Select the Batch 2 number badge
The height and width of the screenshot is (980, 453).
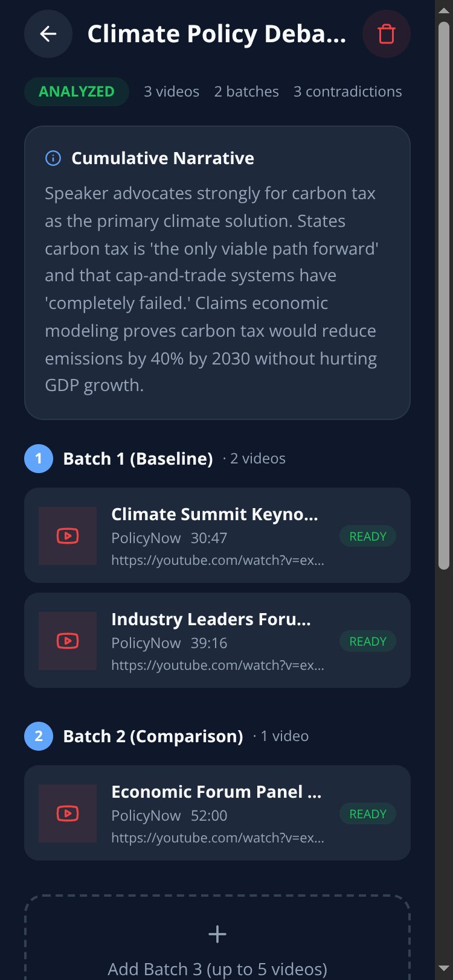[x=39, y=736]
